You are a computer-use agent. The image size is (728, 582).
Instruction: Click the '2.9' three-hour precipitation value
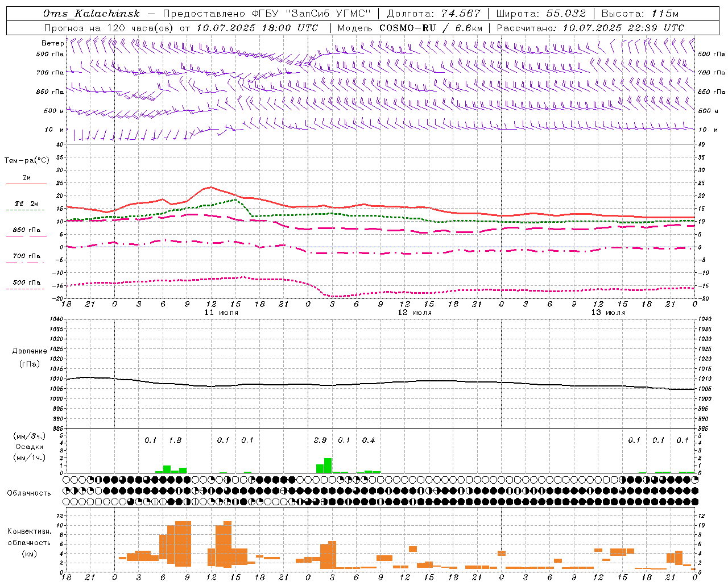pyautogui.click(x=320, y=440)
